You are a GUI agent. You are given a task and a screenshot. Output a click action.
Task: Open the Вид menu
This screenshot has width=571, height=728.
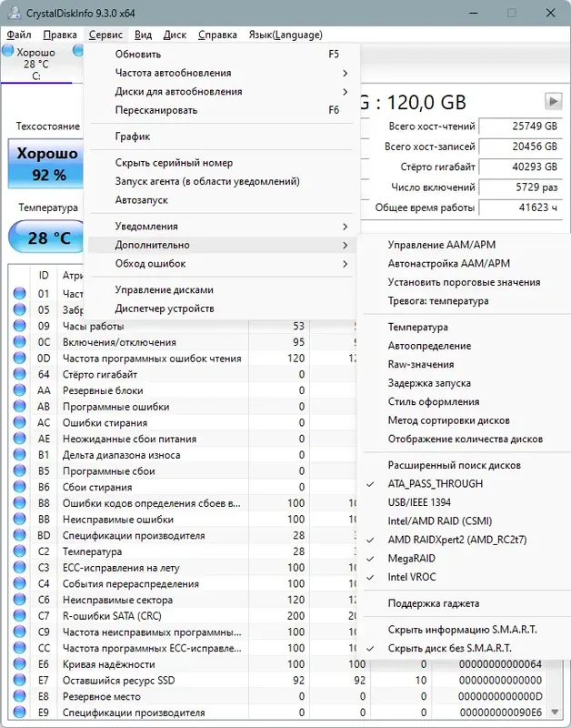(143, 35)
